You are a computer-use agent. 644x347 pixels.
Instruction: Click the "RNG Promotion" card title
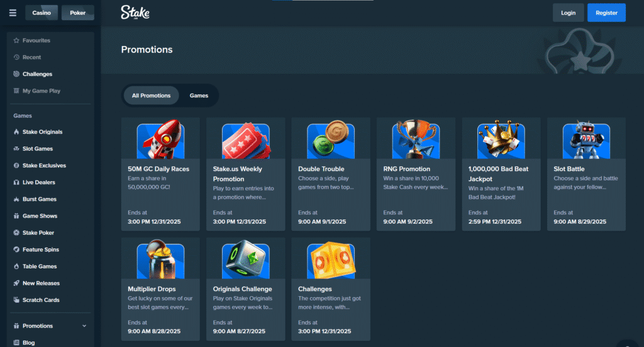[407, 168]
